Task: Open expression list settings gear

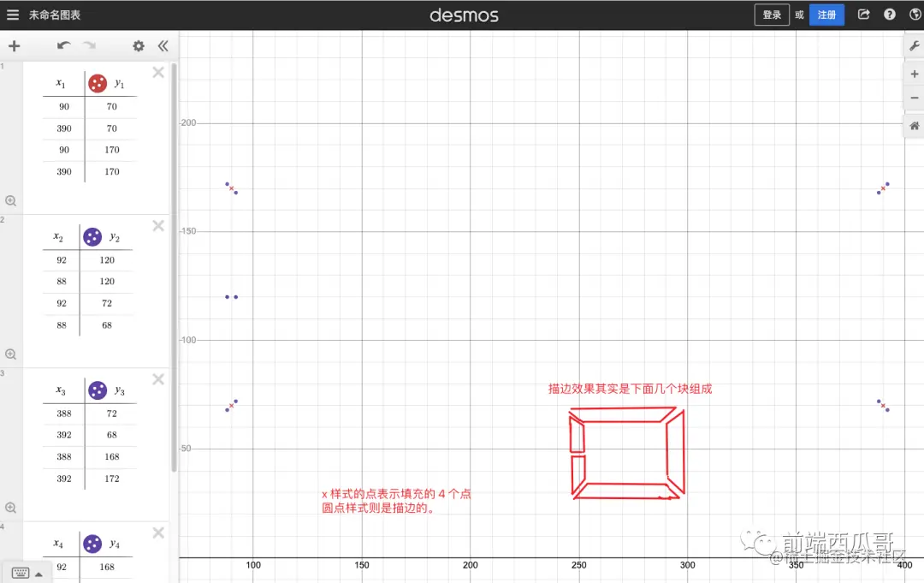Action: (x=139, y=46)
